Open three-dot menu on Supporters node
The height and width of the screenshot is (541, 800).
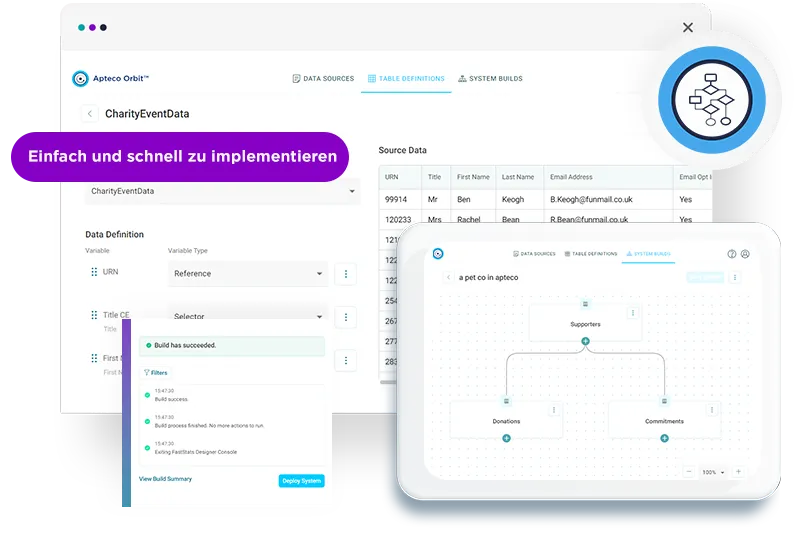point(633,313)
